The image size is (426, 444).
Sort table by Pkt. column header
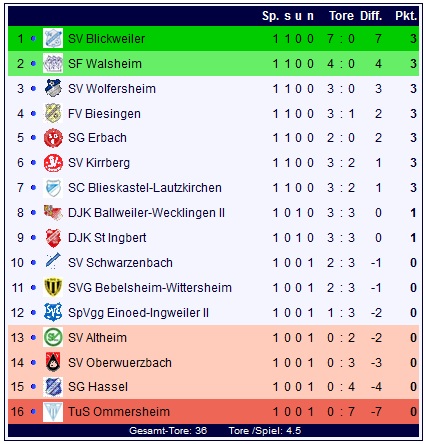(x=406, y=16)
